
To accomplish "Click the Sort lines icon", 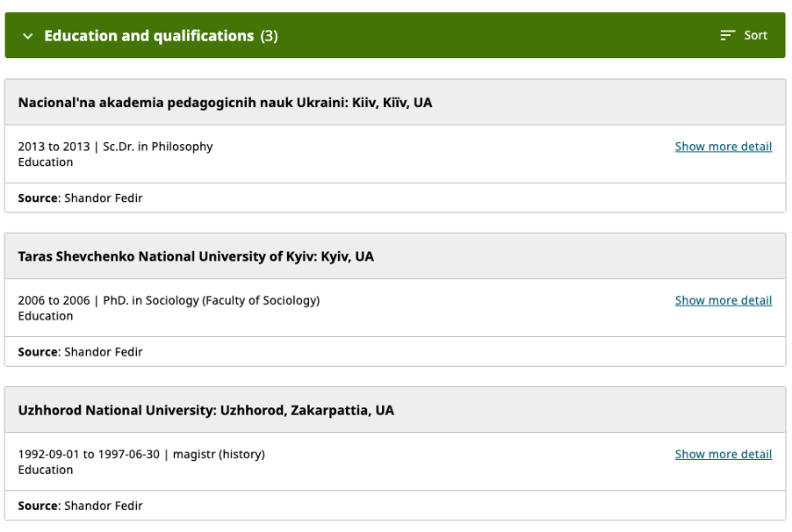I will click(x=727, y=35).
